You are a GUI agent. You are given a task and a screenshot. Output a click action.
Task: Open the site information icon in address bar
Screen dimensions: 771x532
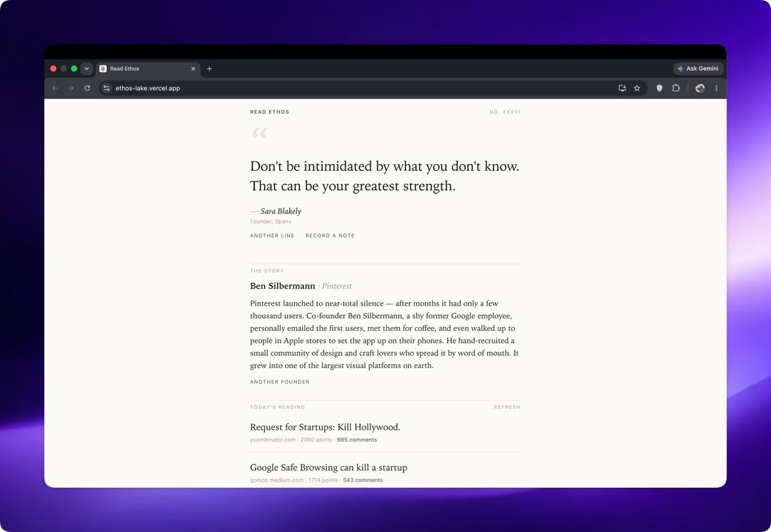107,88
